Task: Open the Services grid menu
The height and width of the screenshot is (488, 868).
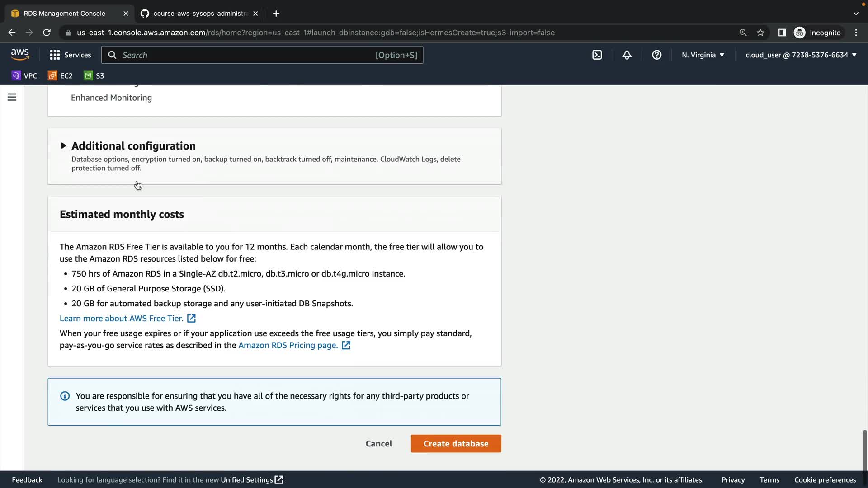Action: [x=71, y=55]
